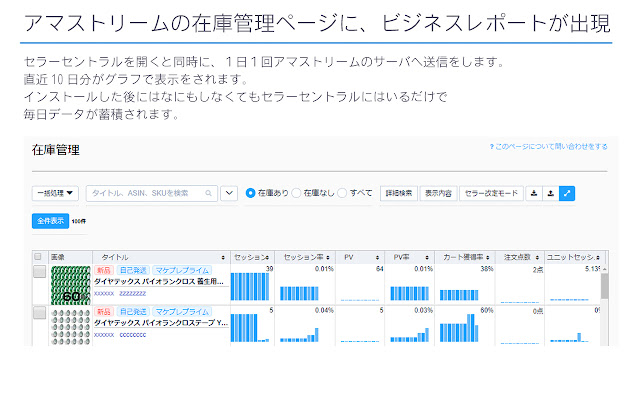This screenshot has height=400, width=640.
Task: Click the 詳細検索 button
Action: tap(399, 193)
